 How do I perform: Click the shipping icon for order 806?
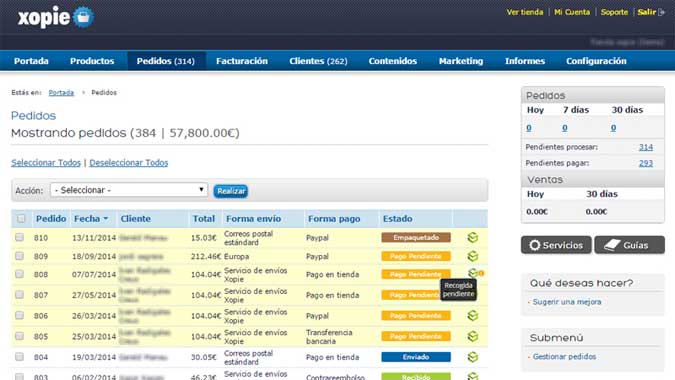point(473,315)
